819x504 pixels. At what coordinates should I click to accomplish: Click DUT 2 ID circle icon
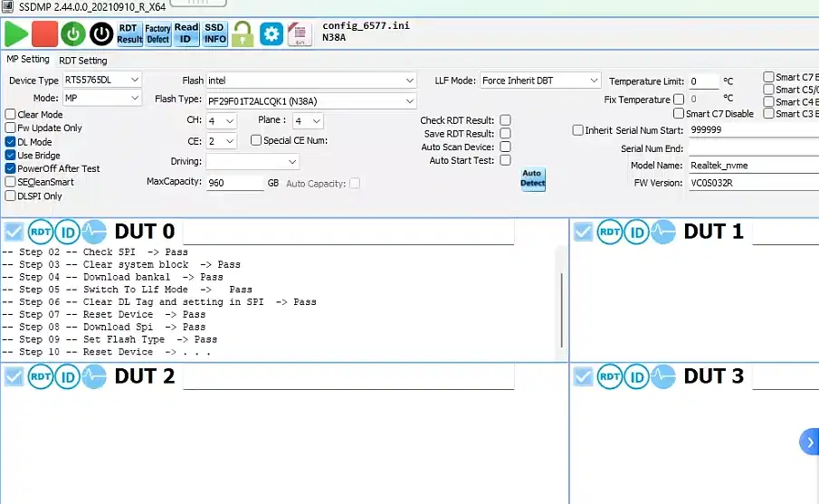[x=67, y=376]
